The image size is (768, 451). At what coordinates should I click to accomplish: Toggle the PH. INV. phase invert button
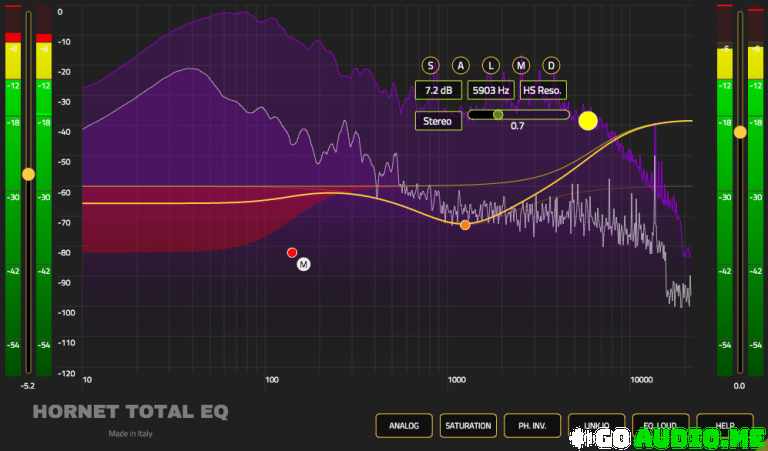tap(532, 426)
